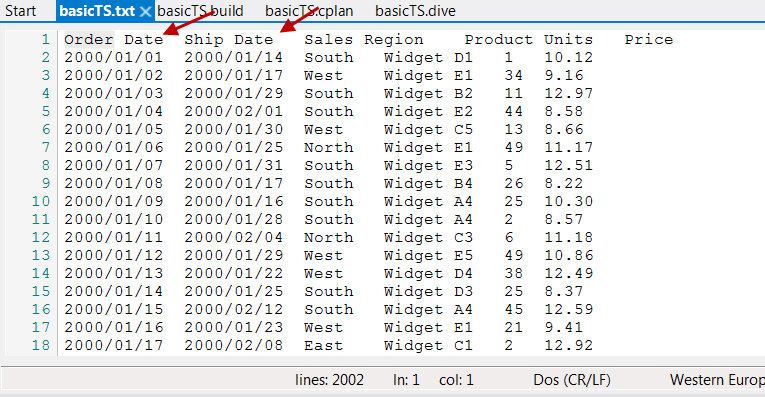Click the 'Ship Date' header text
The width and height of the screenshot is (765, 397).
coord(229,40)
